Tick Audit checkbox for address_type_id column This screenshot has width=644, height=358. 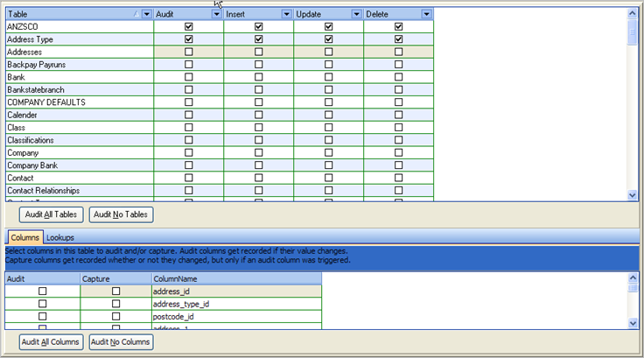click(x=42, y=304)
